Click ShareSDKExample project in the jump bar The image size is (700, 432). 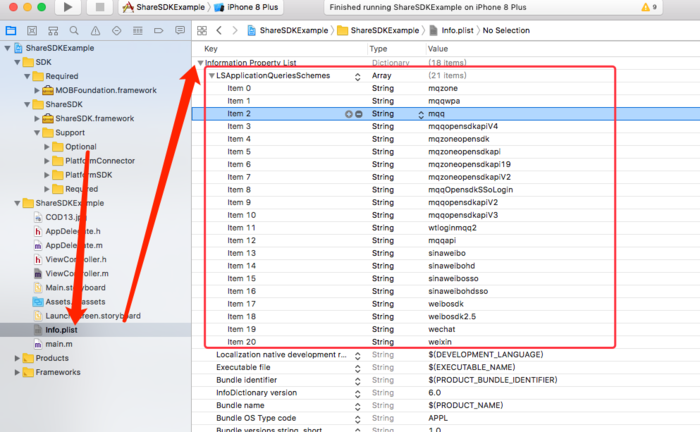(288, 30)
